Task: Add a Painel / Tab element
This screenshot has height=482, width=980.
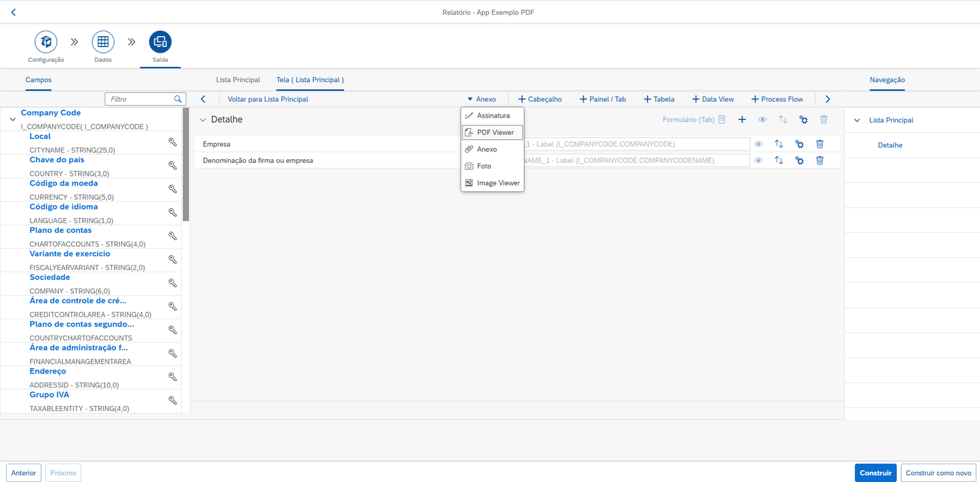Action: (x=603, y=99)
